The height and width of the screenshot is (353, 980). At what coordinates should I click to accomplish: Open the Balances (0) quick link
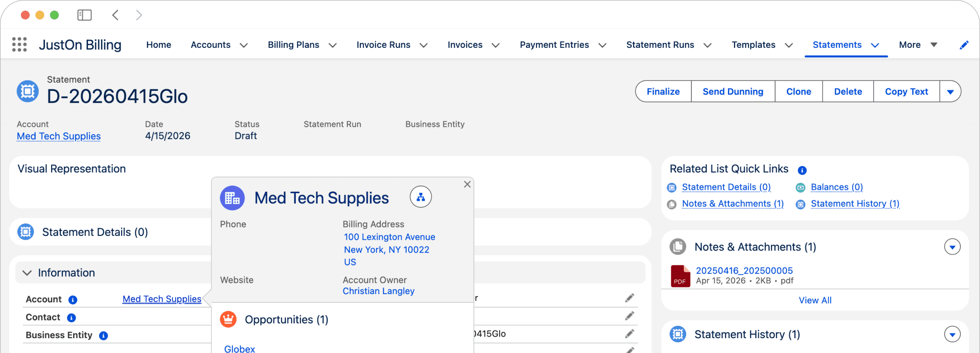click(837, 187)
